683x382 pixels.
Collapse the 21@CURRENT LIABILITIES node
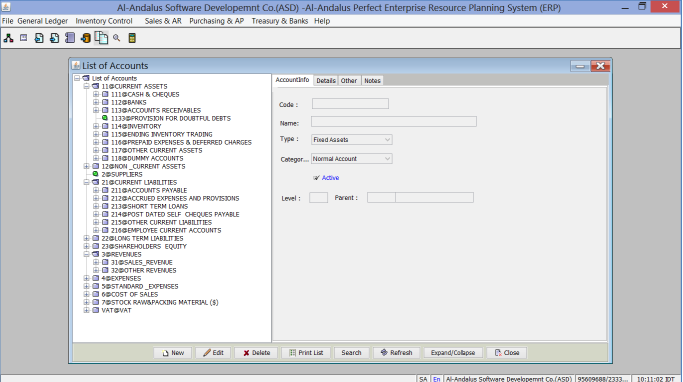point(86,182)
